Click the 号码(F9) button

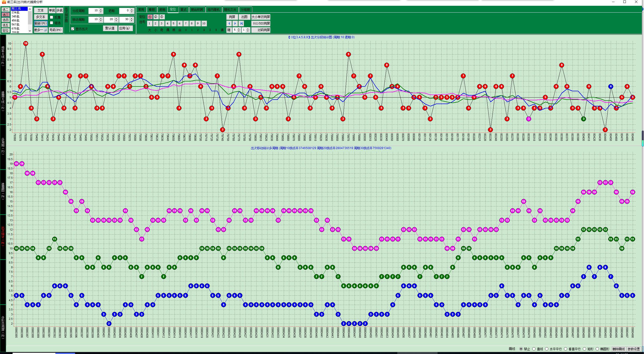pos(56,30)
